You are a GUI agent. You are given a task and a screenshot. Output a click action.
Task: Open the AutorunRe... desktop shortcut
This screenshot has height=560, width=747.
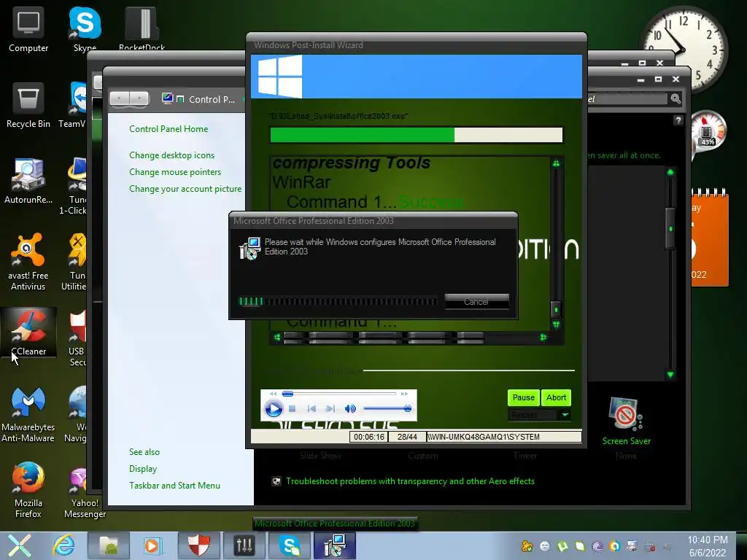(28, 182)
